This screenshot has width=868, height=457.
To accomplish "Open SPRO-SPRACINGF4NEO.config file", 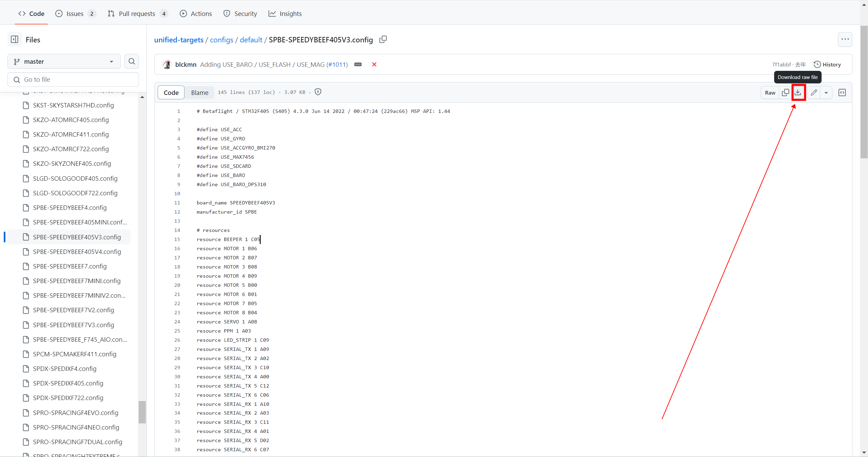I will (76, 427).
